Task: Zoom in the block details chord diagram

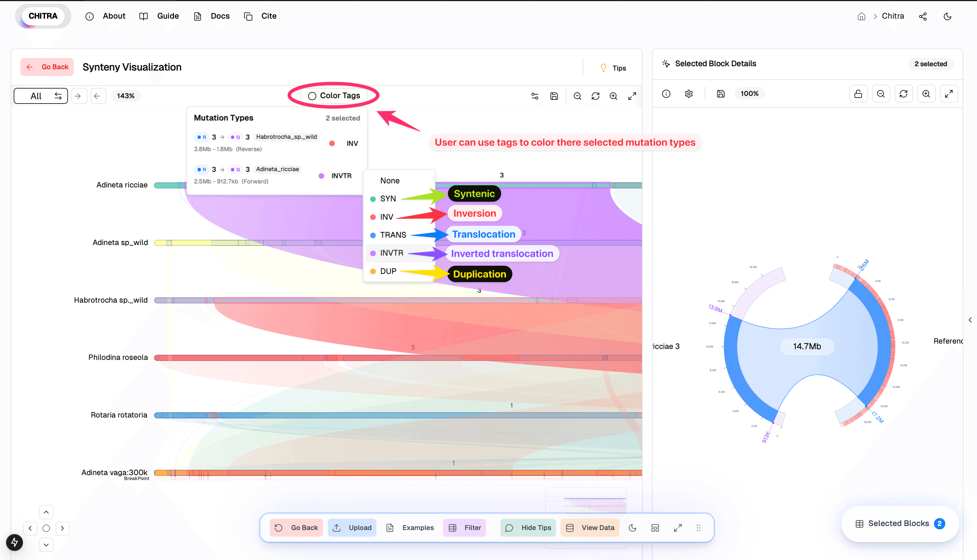Action: (926, 94)
